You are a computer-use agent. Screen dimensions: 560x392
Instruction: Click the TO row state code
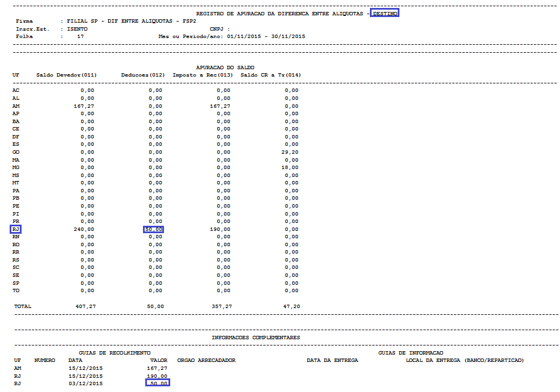tap(16, 290)
